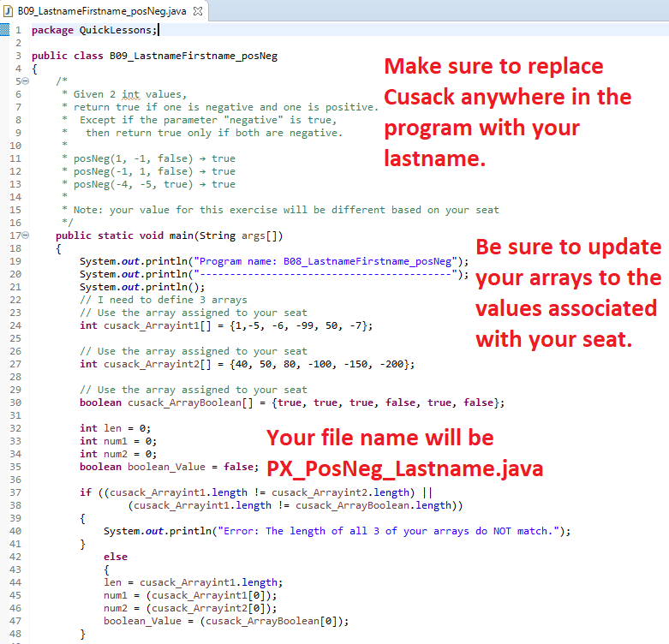Click the underlined word int in comment

coord(130,94)
